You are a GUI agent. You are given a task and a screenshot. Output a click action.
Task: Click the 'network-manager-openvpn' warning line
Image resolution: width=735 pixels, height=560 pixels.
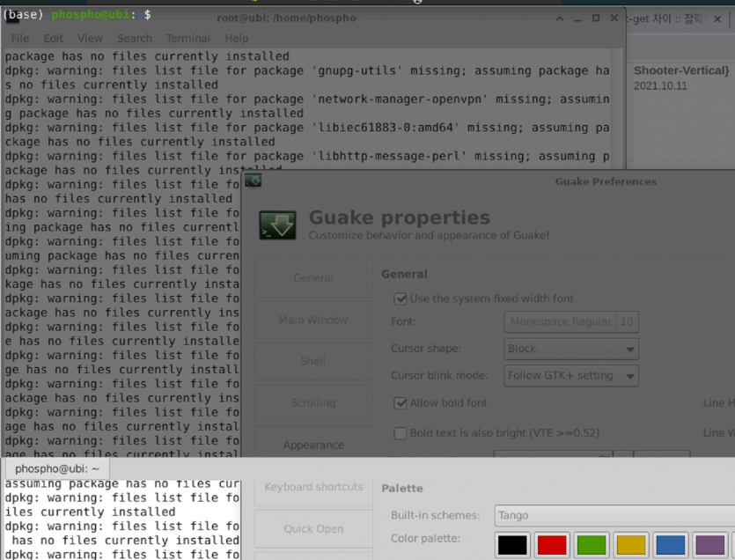pos(307,99)
